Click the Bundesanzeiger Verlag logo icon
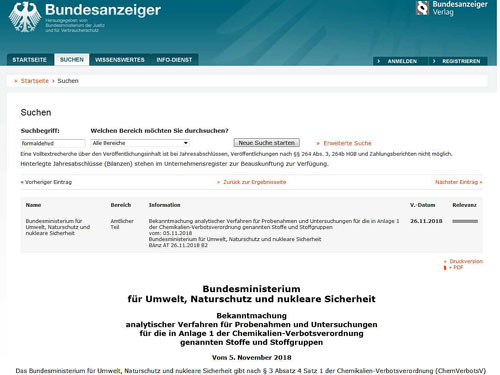 [x=422, y=8]
